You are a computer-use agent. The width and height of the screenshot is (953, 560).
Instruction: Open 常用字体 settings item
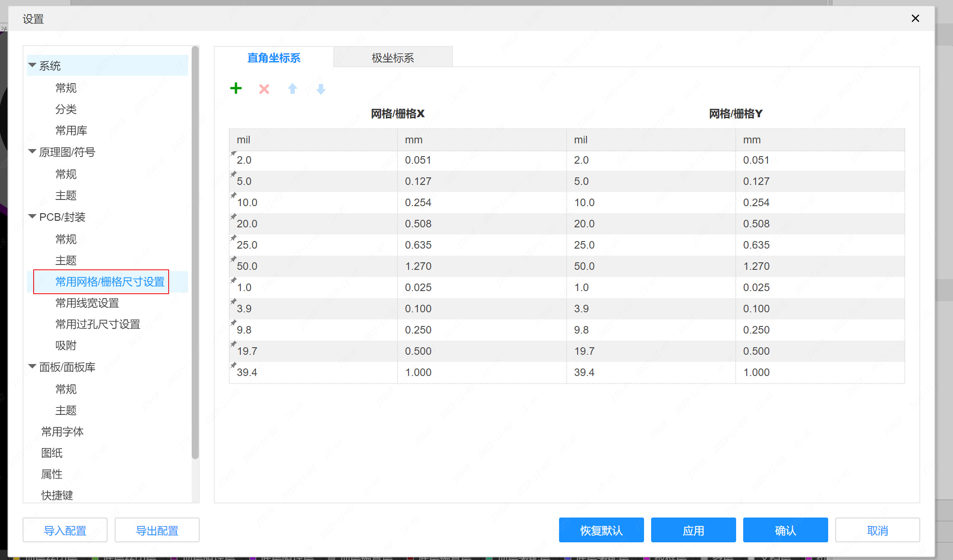[x=62, y=432]
